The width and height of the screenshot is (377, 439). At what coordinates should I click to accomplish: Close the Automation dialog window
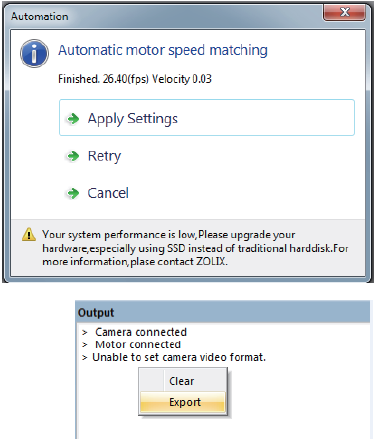click(x=344, y=12)
